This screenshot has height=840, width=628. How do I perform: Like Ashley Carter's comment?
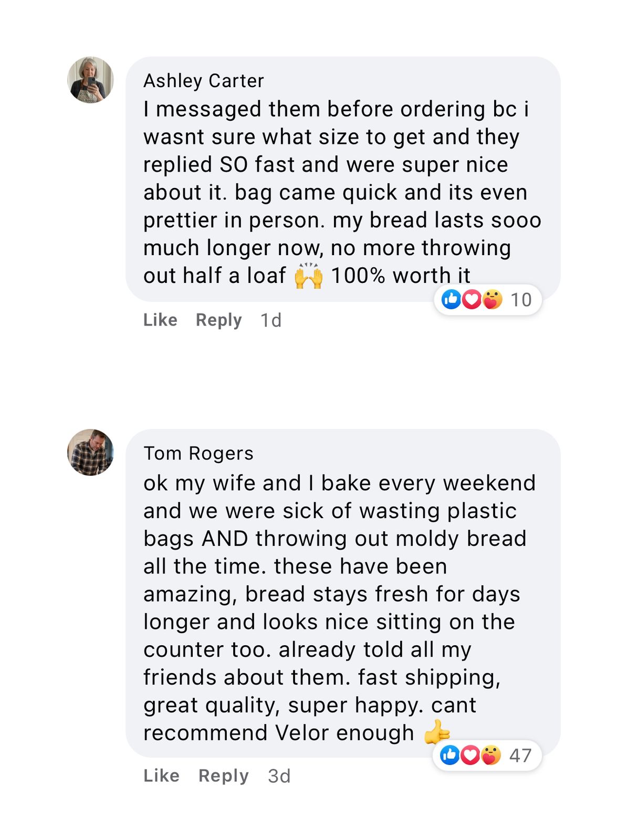(160, 320)
